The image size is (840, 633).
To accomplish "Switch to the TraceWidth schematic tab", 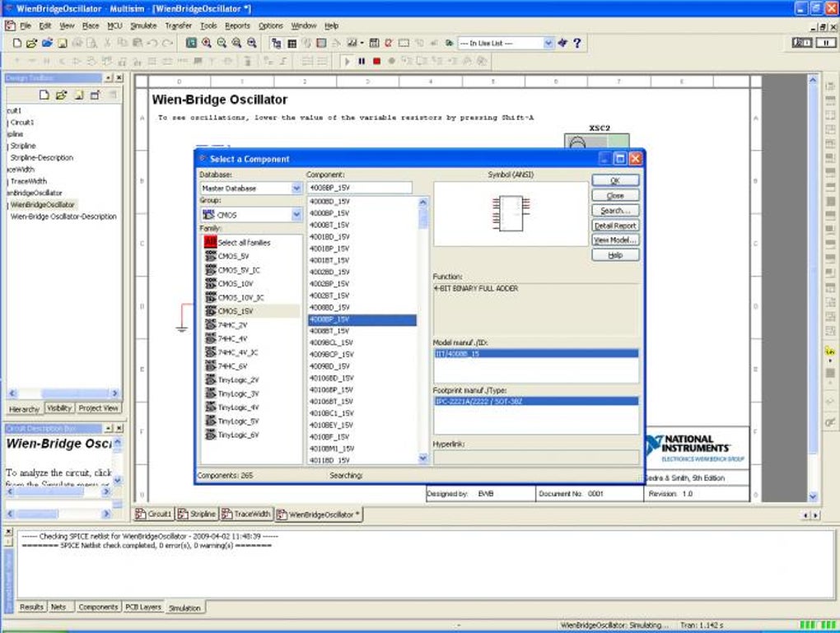I will [x=246, y=514].
